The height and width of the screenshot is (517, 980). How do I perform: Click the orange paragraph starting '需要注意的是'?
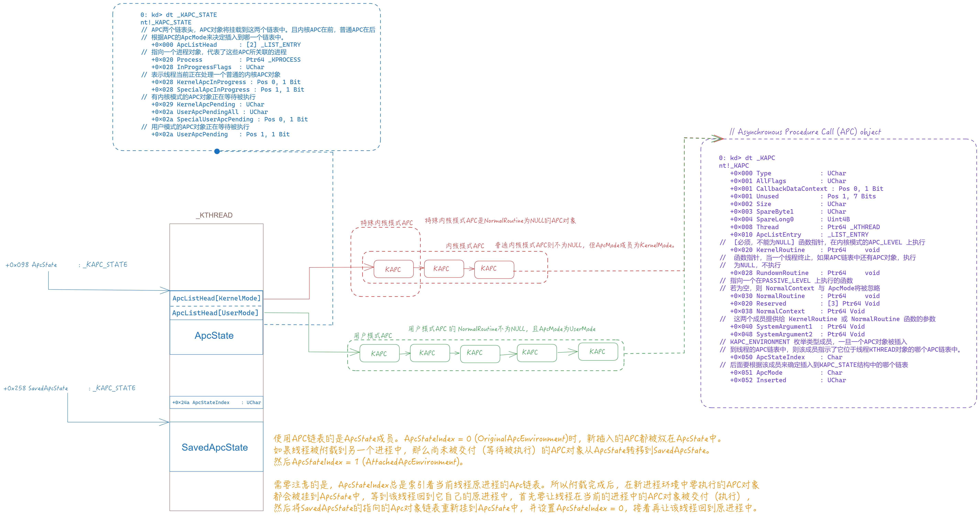[517, 496]
